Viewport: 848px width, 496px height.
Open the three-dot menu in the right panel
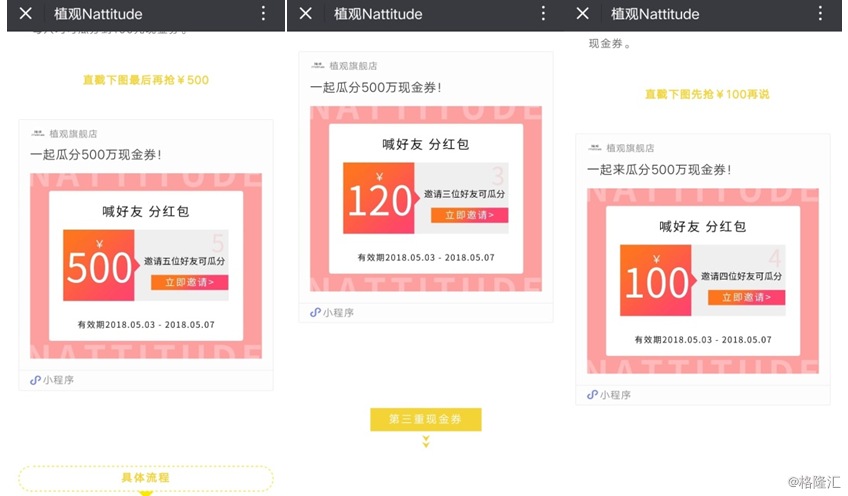click(820, 14)
